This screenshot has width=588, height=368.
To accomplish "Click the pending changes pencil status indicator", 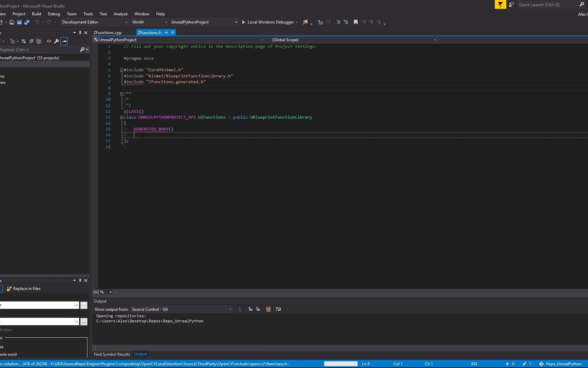I will 527,364.
